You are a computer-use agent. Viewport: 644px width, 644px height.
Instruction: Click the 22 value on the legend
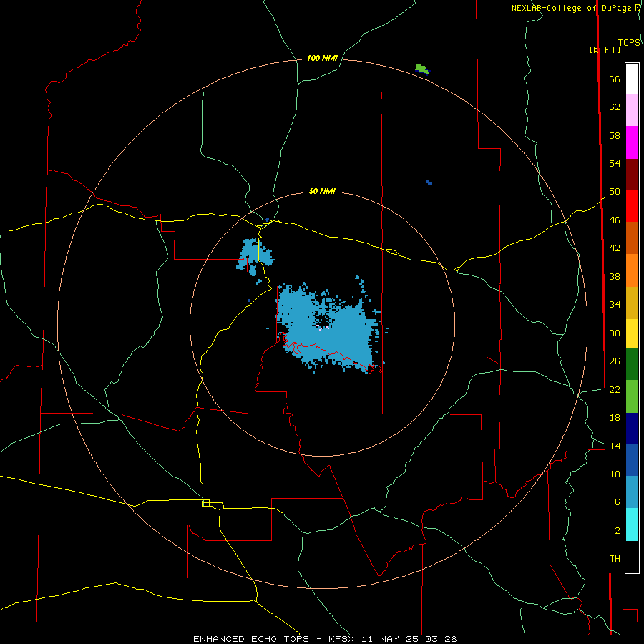(x=615, y=389)
